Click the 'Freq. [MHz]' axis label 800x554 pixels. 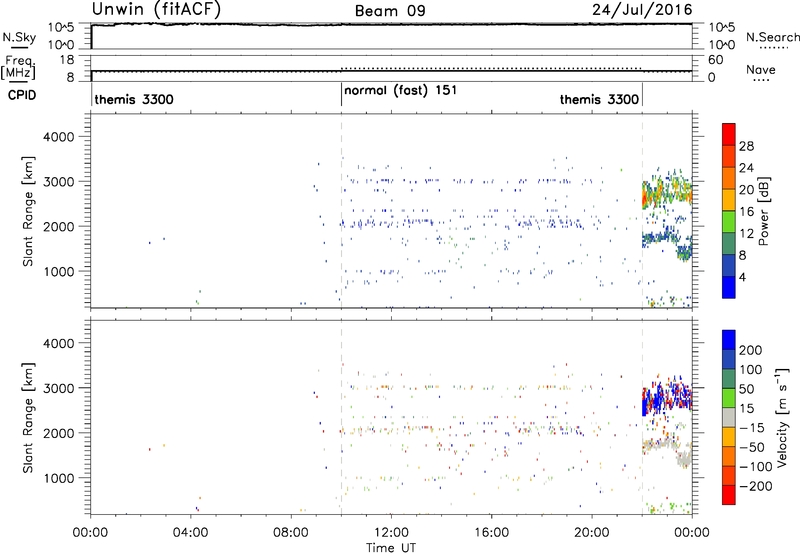18,68
